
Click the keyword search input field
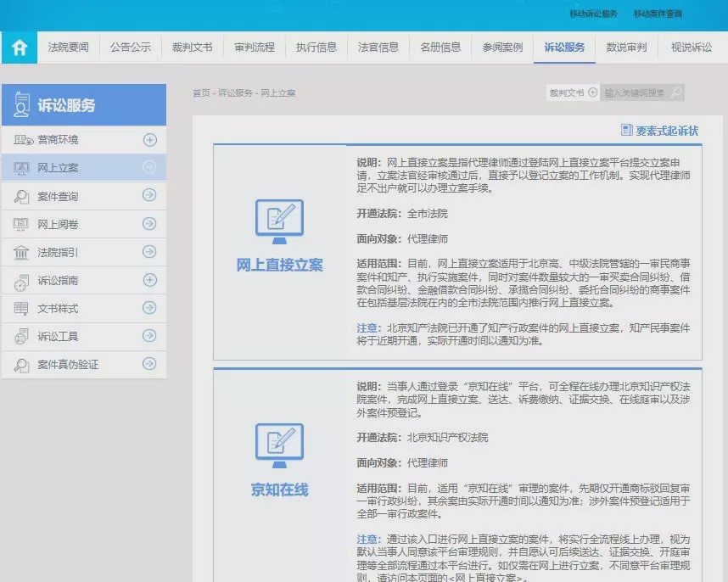(x=633, y=92)
